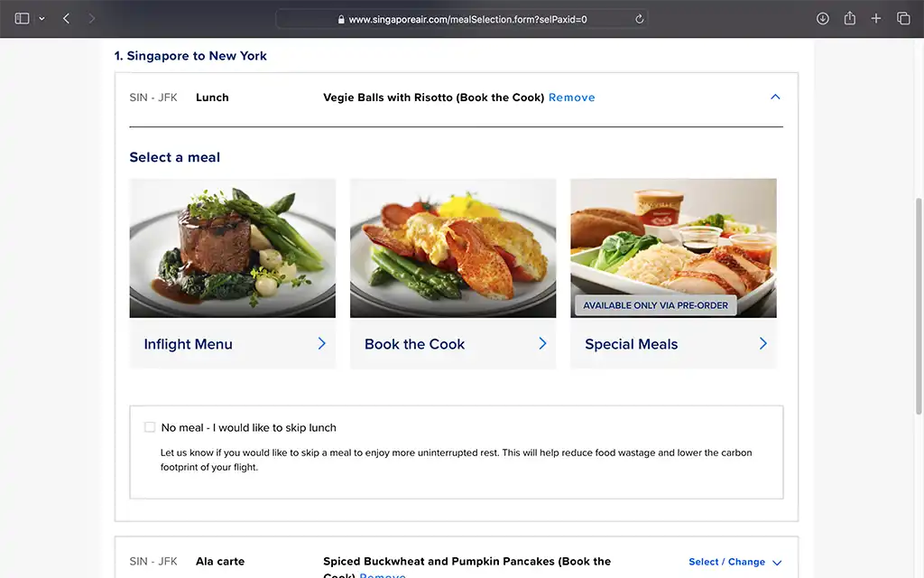The width and height of the screenshot is (924, 578).
Task: Toggle the Safari sidebar icon
Action: coord(22,18)
